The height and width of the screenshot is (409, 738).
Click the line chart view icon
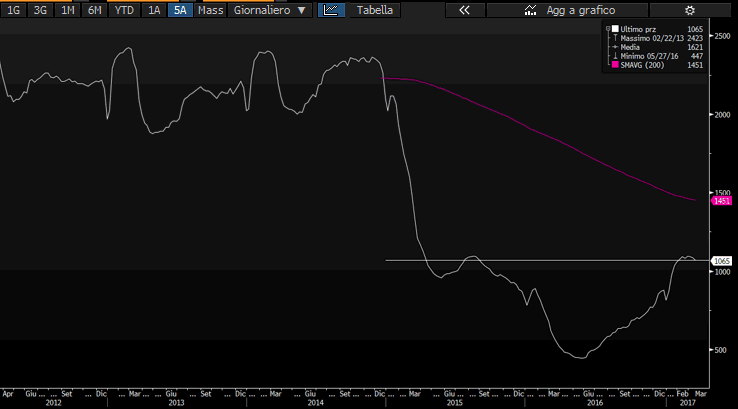(x=331, y=10)
